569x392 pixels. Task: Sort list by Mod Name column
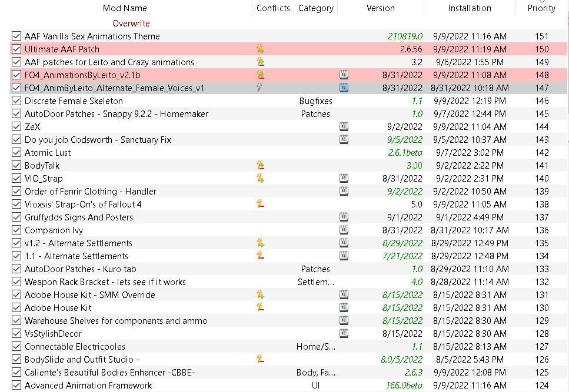tap(125, 8)
